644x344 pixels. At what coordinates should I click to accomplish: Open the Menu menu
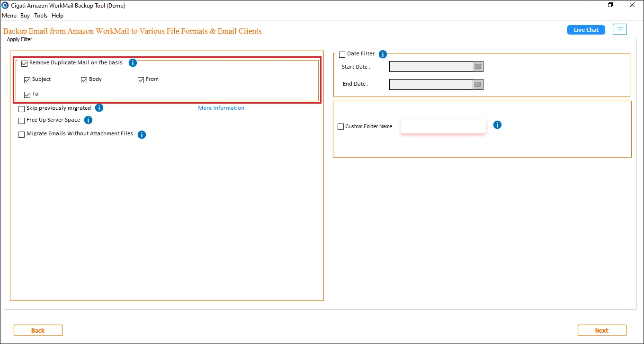[9, 16]
